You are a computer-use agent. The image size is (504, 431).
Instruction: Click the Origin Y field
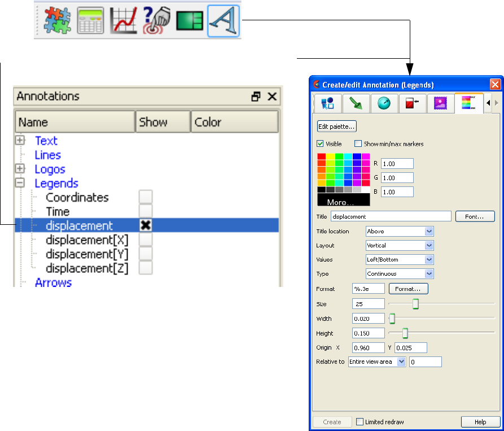(x=411, y=348)
